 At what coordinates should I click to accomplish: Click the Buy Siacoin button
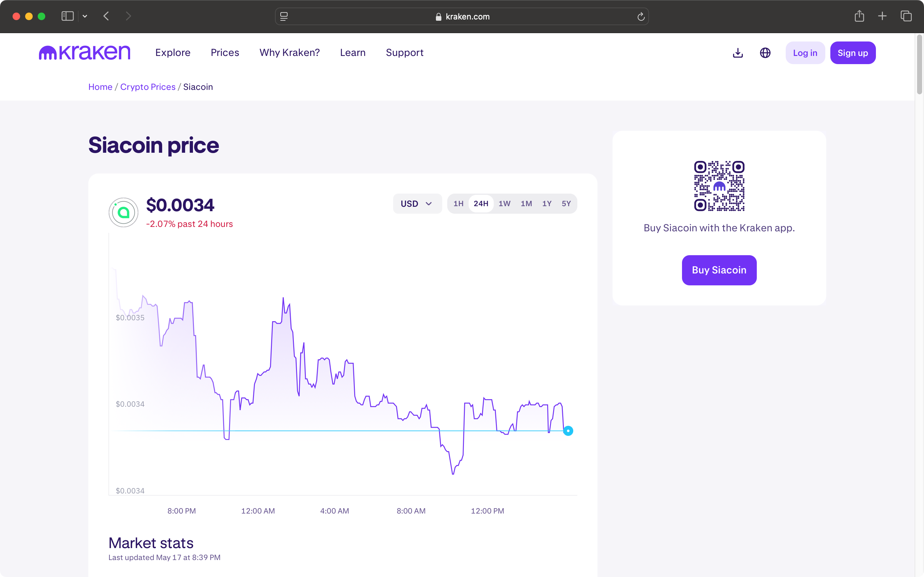[x=719, y=270]
